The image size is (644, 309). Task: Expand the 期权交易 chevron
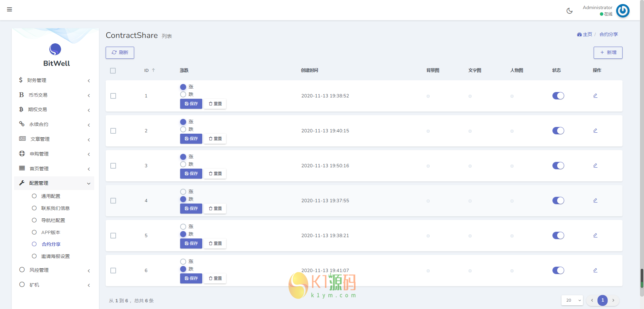click(x=89, y=110)
